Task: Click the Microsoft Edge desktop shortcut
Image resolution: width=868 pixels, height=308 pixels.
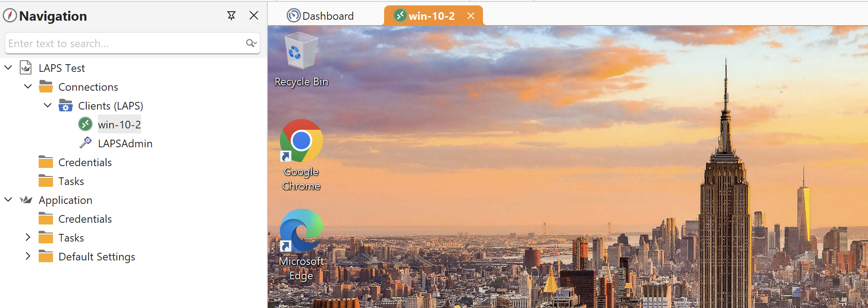Action: (x=301, y=231)
